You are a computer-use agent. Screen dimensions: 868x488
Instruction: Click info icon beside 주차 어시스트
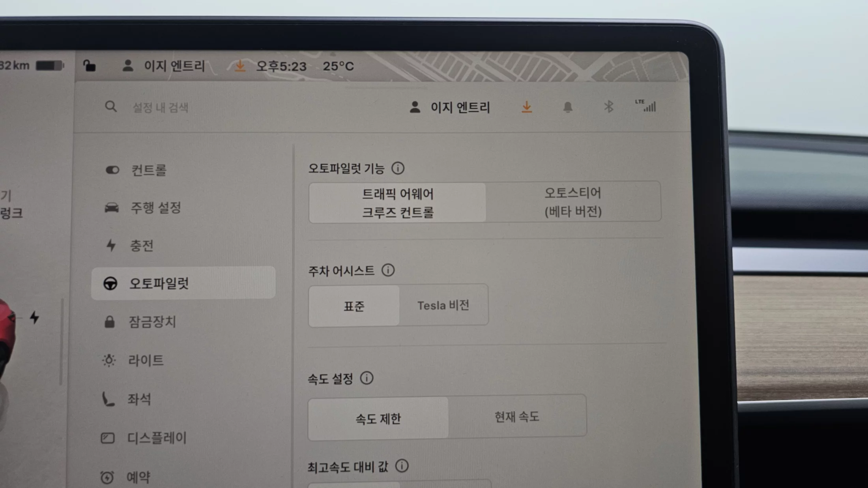[388, 270]
